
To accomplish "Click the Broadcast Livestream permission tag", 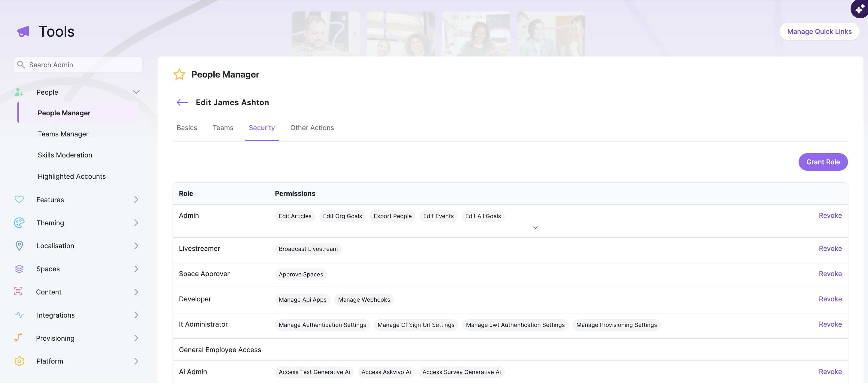I will pyautogui.click(x=308, y=249).
